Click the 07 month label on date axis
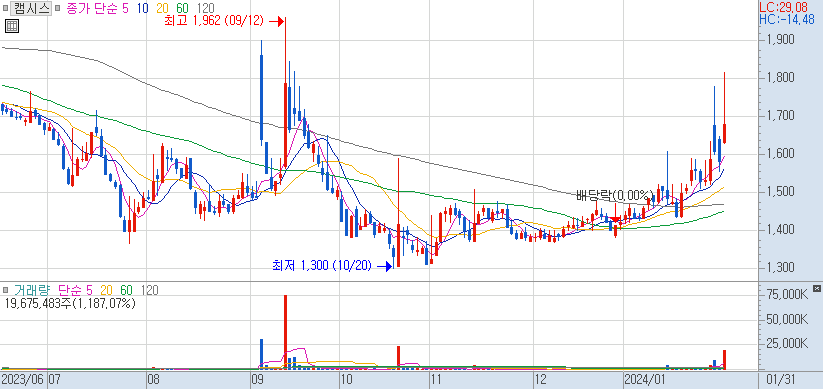Screen dimensions: 823x389 pos(55,379)
